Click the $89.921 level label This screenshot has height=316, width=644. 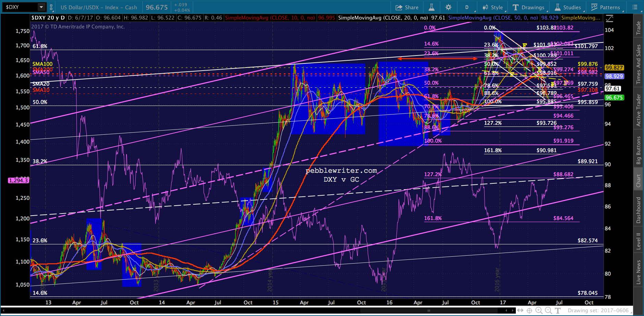click(588, 161)
